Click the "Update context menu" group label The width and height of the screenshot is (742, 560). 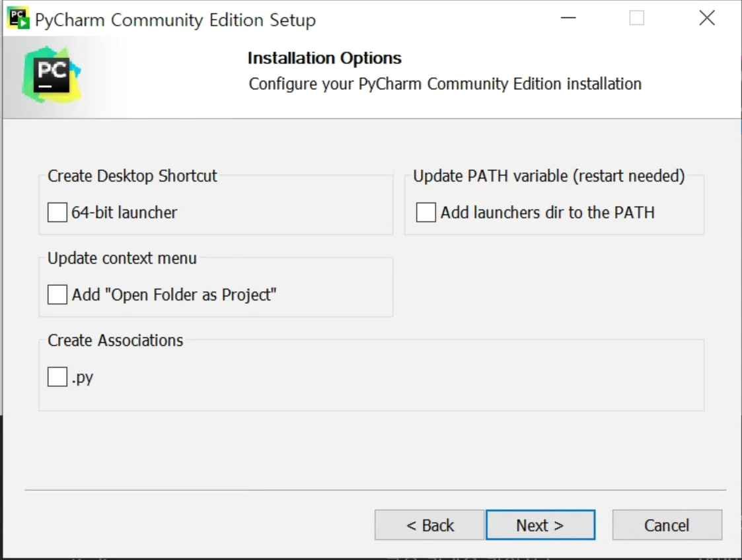(122, 258)
